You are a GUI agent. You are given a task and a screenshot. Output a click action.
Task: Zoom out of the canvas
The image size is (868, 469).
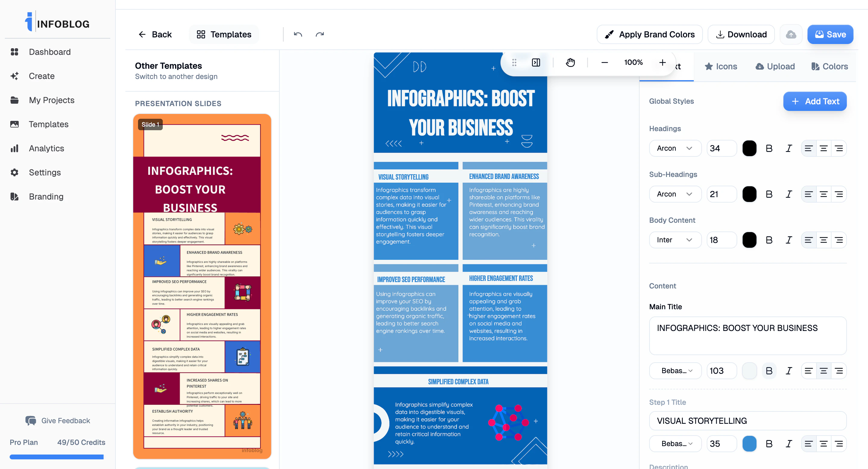coord(604,62)
